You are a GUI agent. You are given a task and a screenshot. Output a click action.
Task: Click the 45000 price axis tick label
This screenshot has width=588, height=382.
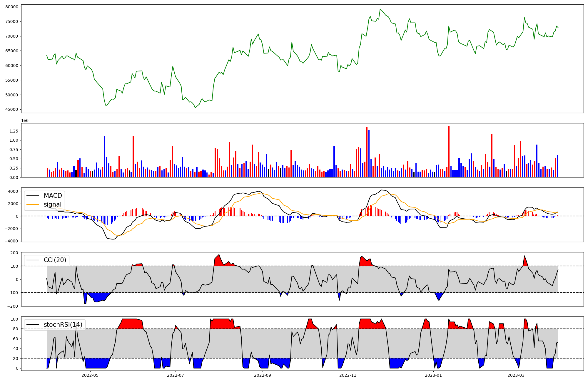(x=12, y=110)
